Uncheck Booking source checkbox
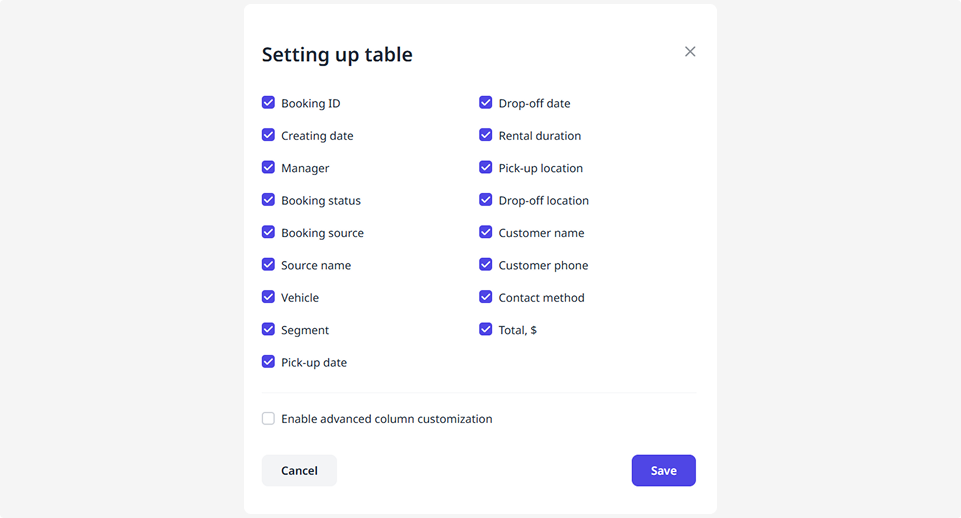This screenshot has width=961, height=518. [268, 232]
